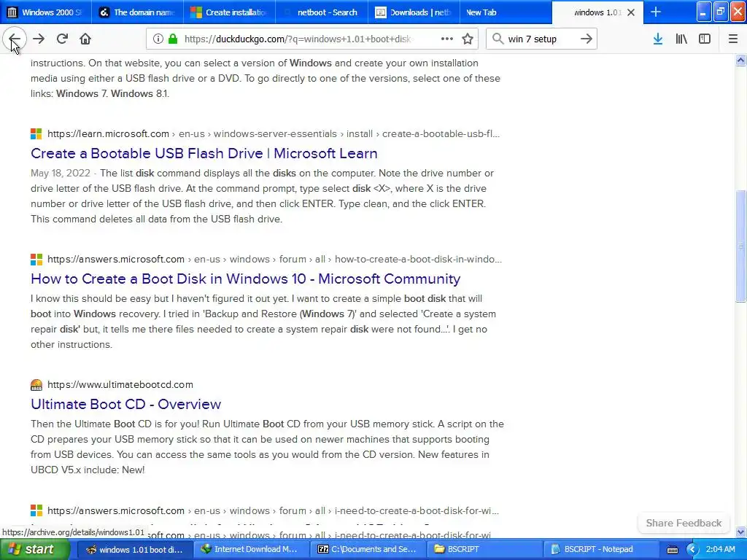Open a new tab with plus button

656,12
